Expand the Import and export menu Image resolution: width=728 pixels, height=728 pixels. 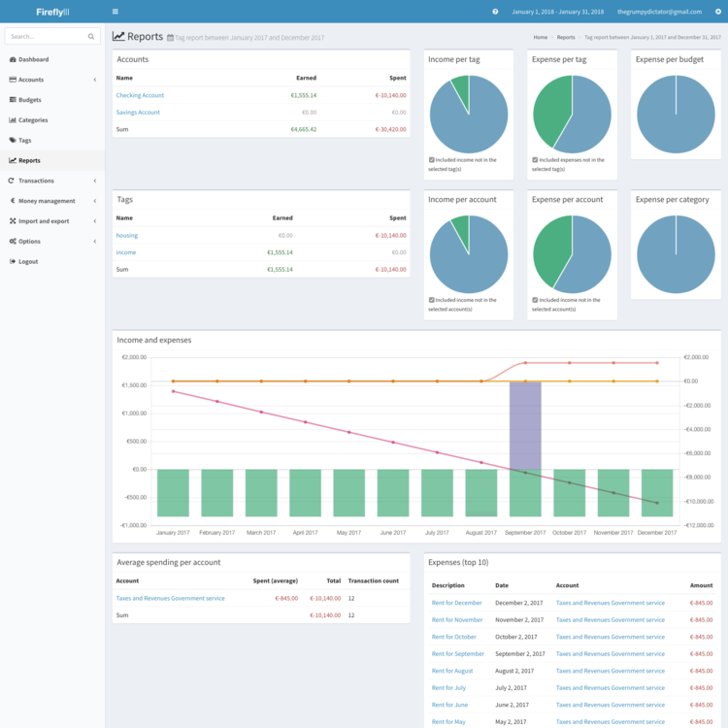pos(94,221)
